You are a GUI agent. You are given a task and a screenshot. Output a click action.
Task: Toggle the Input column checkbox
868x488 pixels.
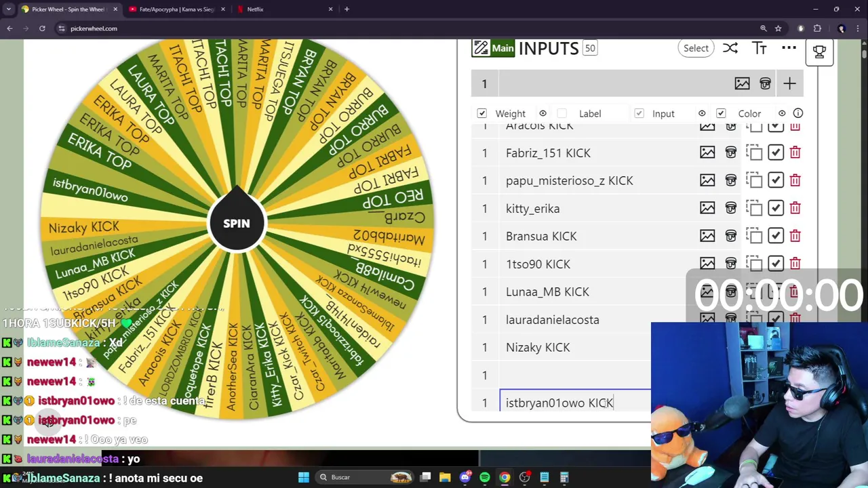[639, 113]
